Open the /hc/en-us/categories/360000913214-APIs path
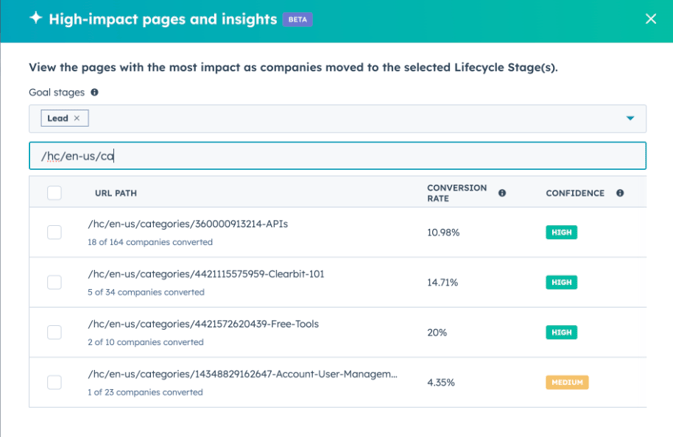 pyautogui.click(x=188, y=224)
